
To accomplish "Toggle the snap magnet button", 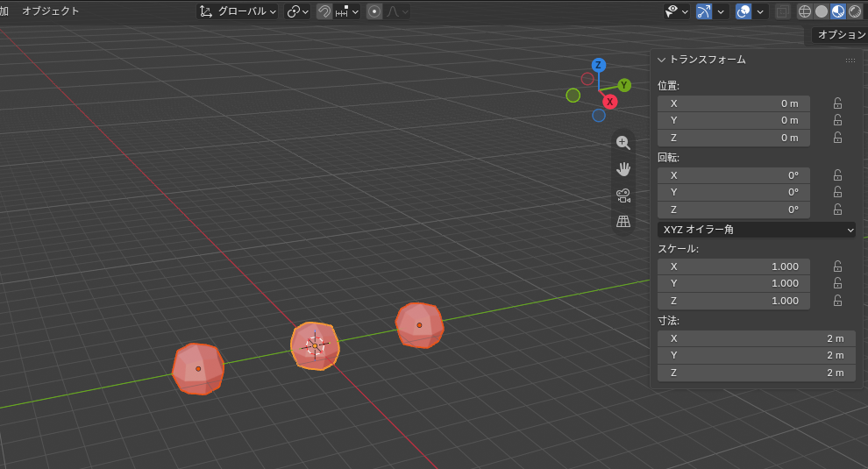I will point(324,11).
